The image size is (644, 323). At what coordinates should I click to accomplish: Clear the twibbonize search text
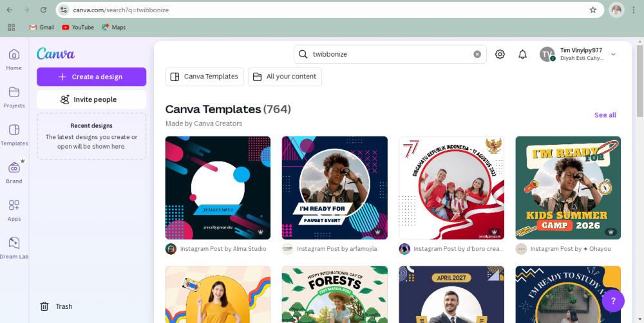[x=477, y=54]
